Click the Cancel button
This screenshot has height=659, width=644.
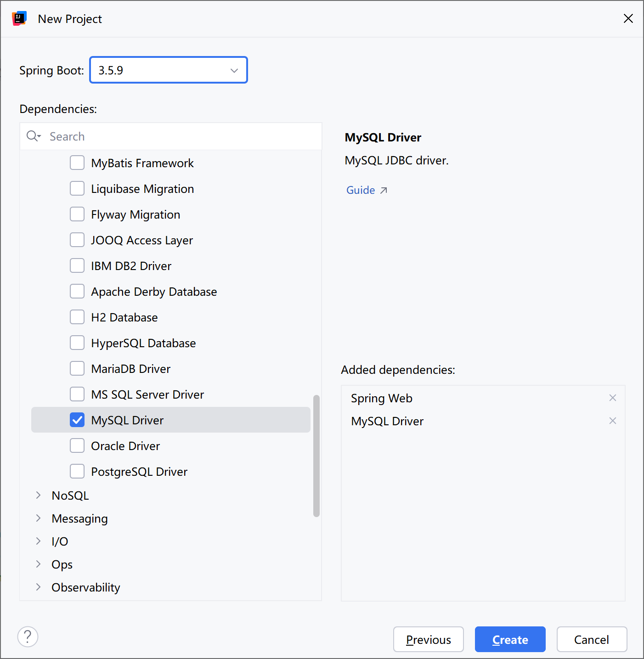(592, 639)
